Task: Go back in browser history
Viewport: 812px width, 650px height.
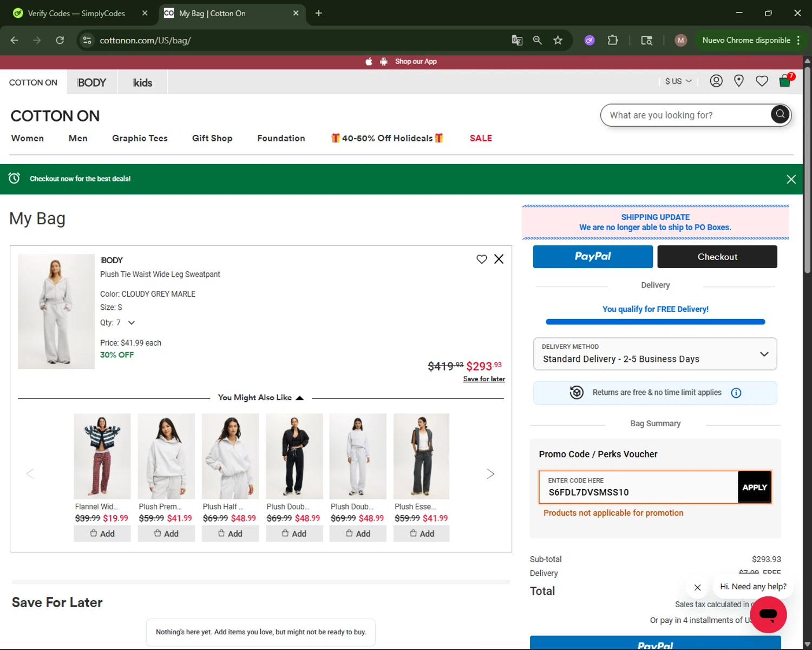Action: (15, 40)
